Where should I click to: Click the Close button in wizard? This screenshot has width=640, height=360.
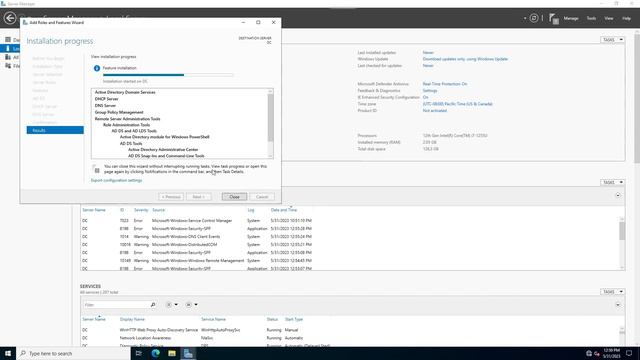[x=234, y=197]
